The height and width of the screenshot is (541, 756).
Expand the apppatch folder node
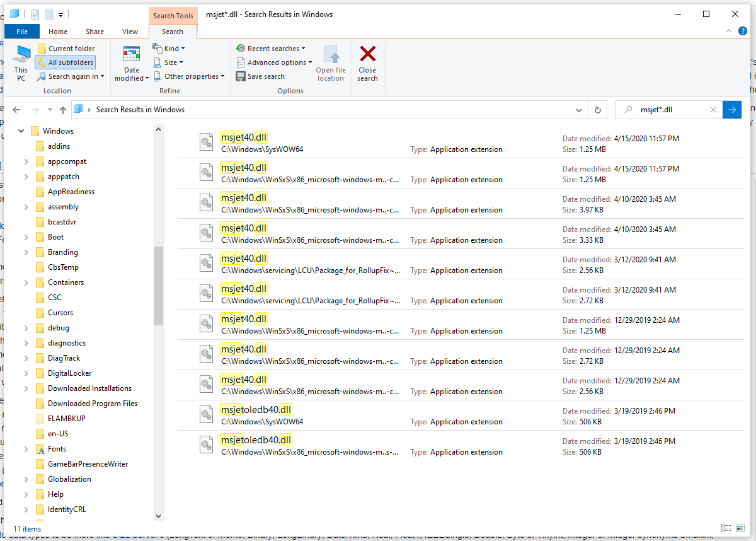[x=26, y=177]
